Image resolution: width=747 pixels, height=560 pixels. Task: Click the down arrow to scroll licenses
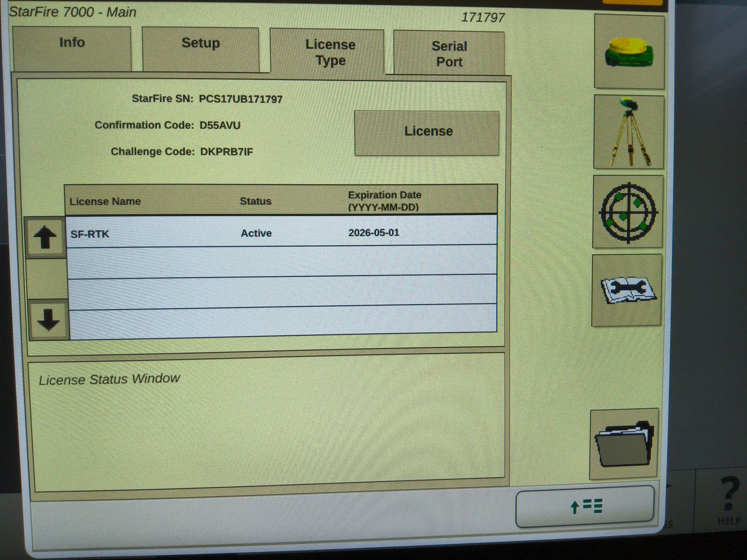46,320
